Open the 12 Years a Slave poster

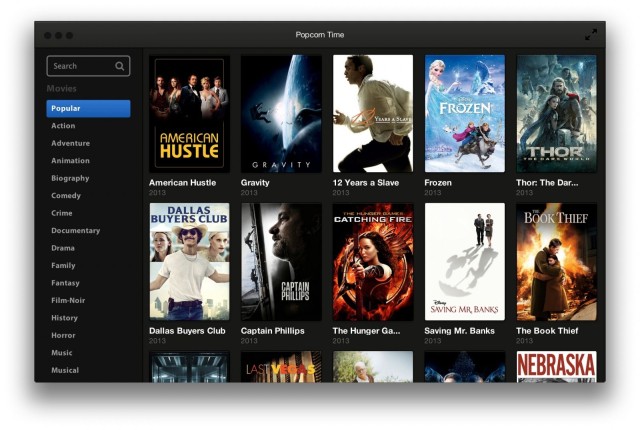point(372,113)
